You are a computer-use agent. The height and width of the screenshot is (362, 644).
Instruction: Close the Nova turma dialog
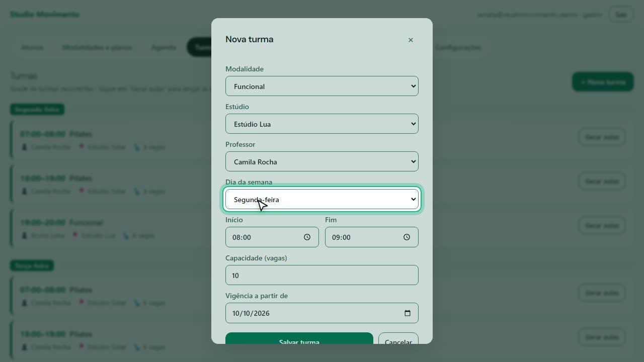411,40
